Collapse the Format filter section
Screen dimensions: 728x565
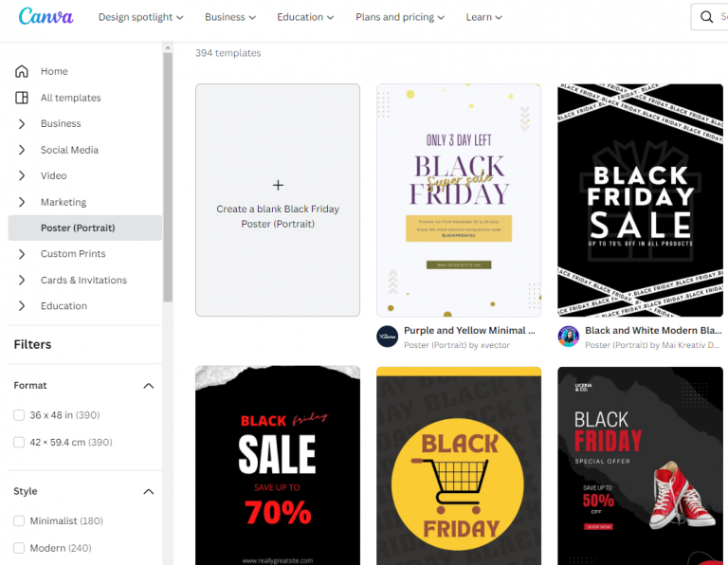(148, 386)
